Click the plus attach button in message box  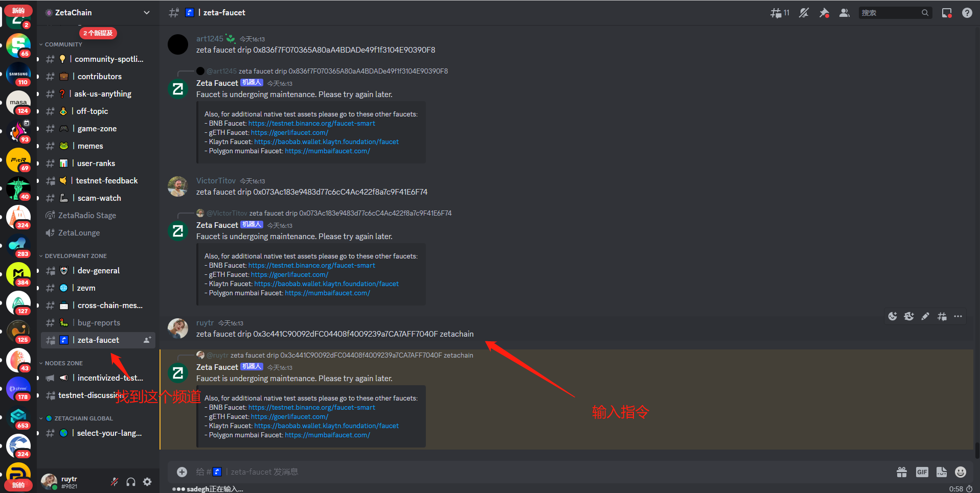[x=182, y=472]
